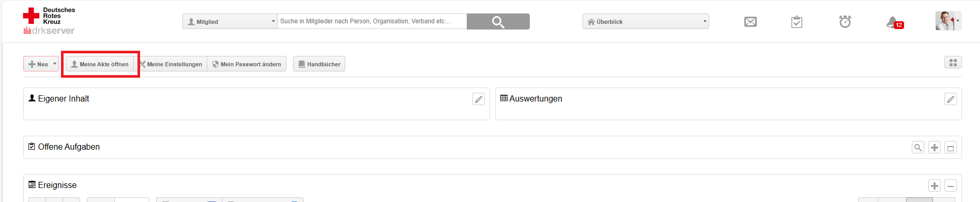The width and height of the screenshot is (980, 202).
Task: Open the alarm clock reminders icon
Action: pyautogui.click(x=845, y=22)
